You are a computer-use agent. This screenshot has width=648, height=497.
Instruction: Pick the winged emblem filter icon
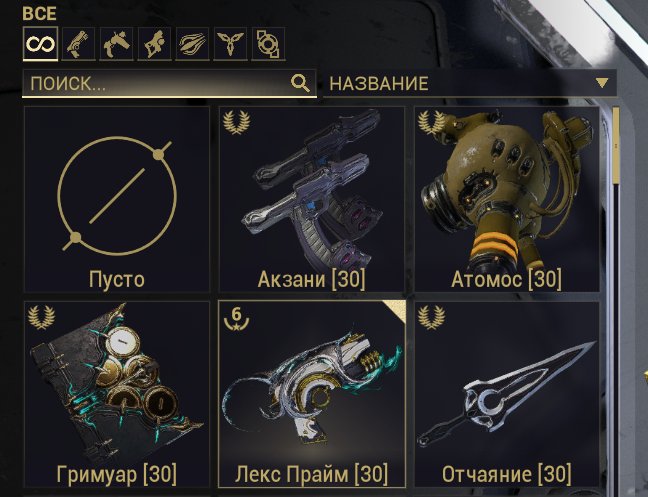(x=230, y=44)
